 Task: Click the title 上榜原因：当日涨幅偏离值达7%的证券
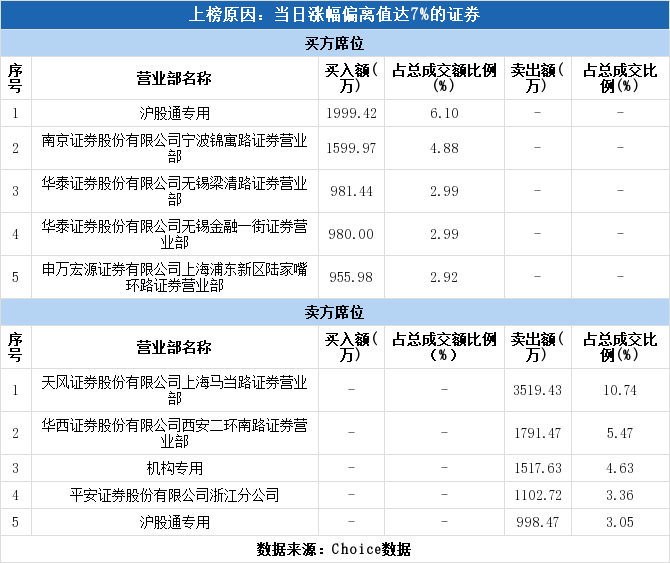click(x=335, y=15)
